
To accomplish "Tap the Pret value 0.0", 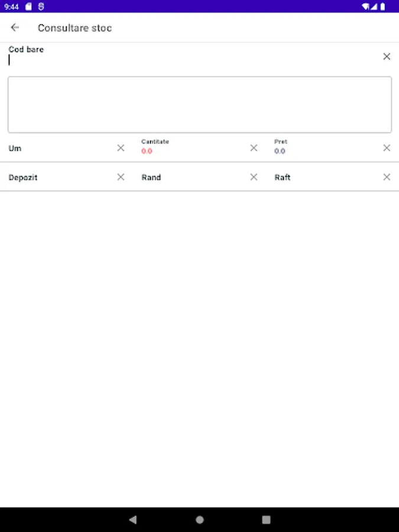I will 280,151.
